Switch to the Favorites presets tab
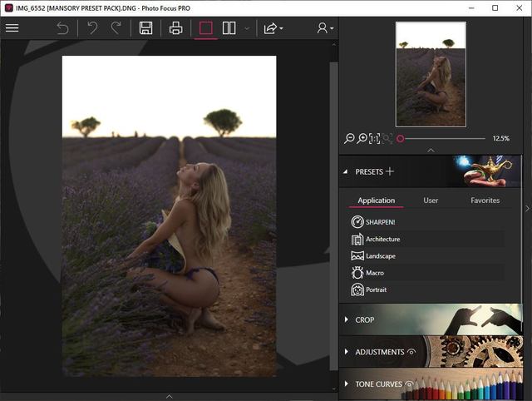This screenshot has width=532, height=401. tap(485, 200)
